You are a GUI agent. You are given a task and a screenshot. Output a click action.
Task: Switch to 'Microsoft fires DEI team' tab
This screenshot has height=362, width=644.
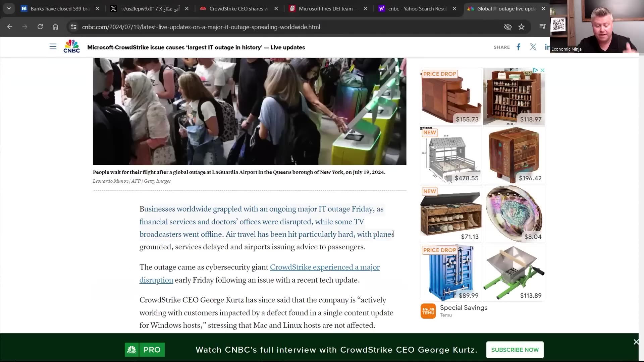328,9
